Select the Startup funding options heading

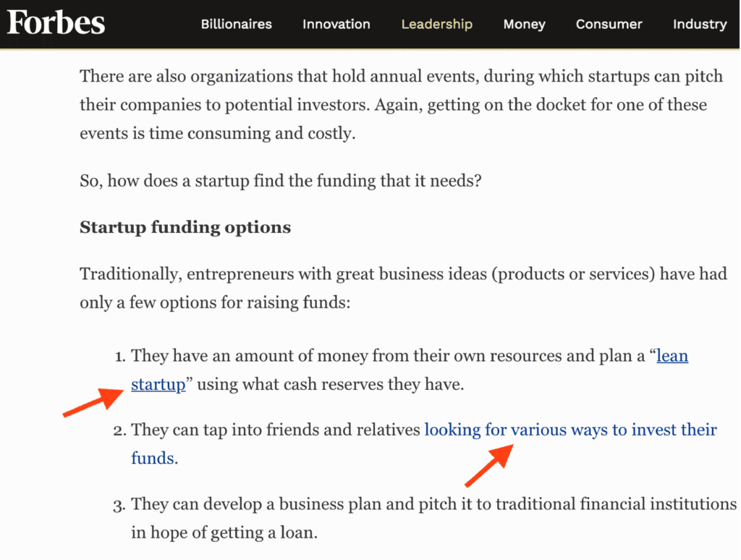pyautogui.click(x=185, y=227)
